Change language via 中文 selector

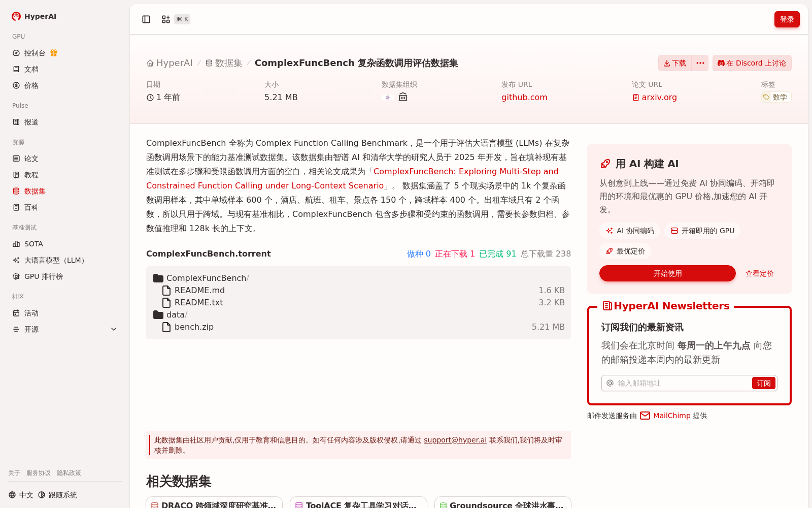click(21, 495)
